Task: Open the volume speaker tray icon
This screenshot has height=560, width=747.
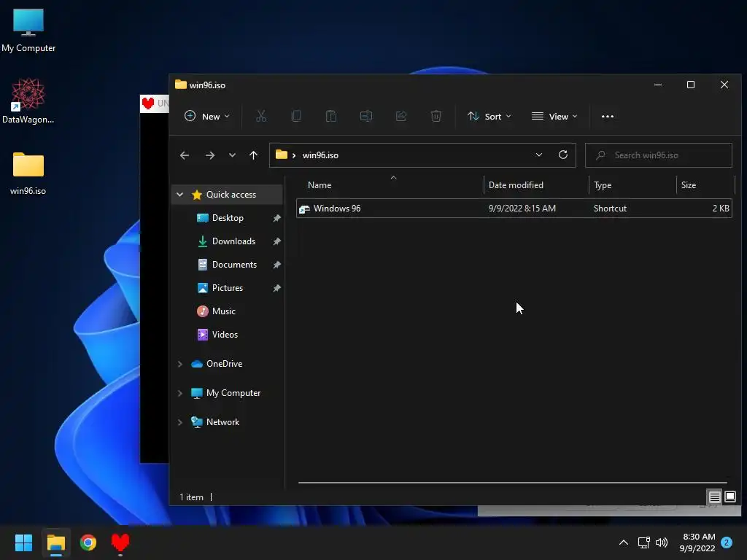Action: coord(662,542)
